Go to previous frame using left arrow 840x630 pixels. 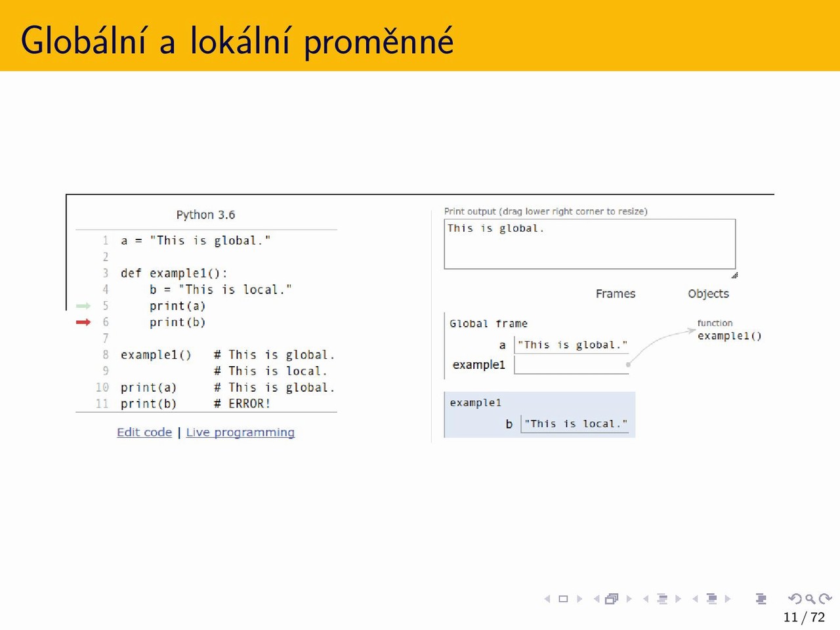[x=597, y=598]
